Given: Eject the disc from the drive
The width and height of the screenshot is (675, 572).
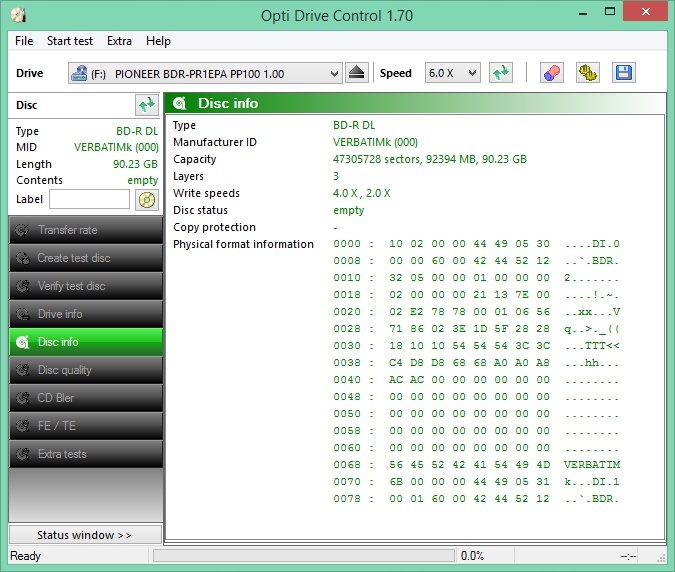Looking at the screenshot, I should 358,73.
